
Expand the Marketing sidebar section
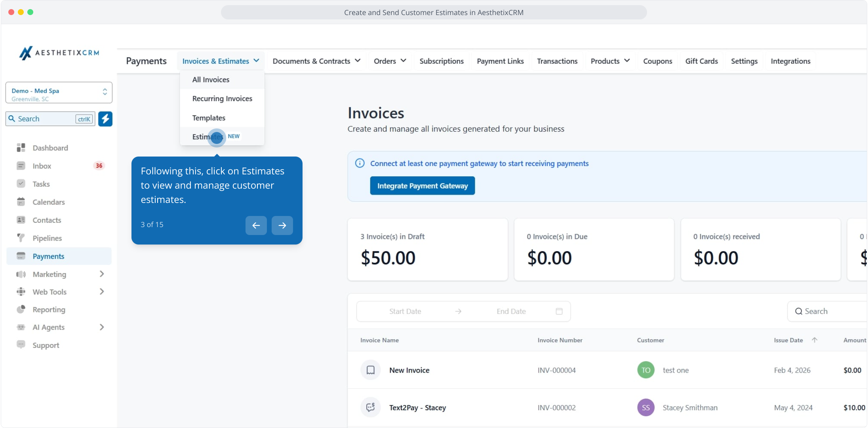click(x=102, y=274)
